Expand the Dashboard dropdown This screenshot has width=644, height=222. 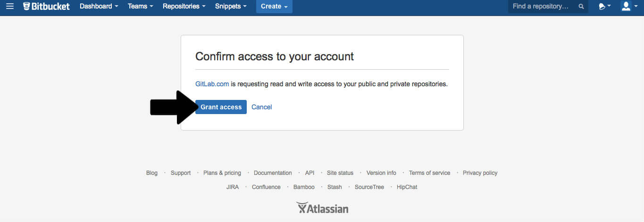(x=99, y=7)
